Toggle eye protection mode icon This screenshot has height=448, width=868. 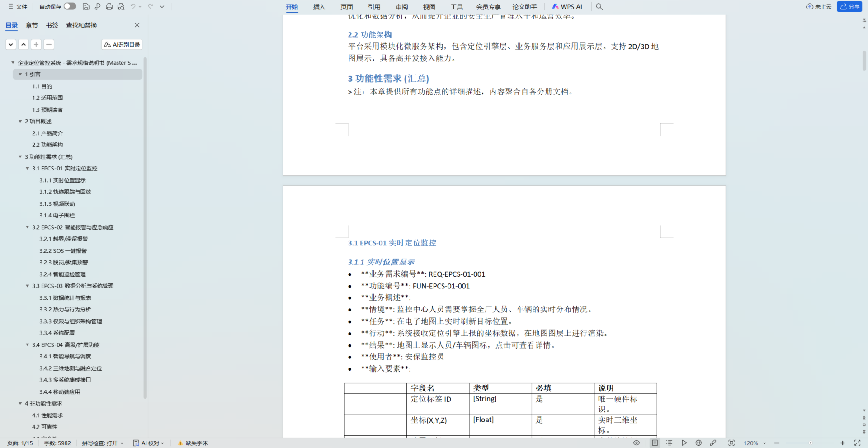click(x=637, y=443)
